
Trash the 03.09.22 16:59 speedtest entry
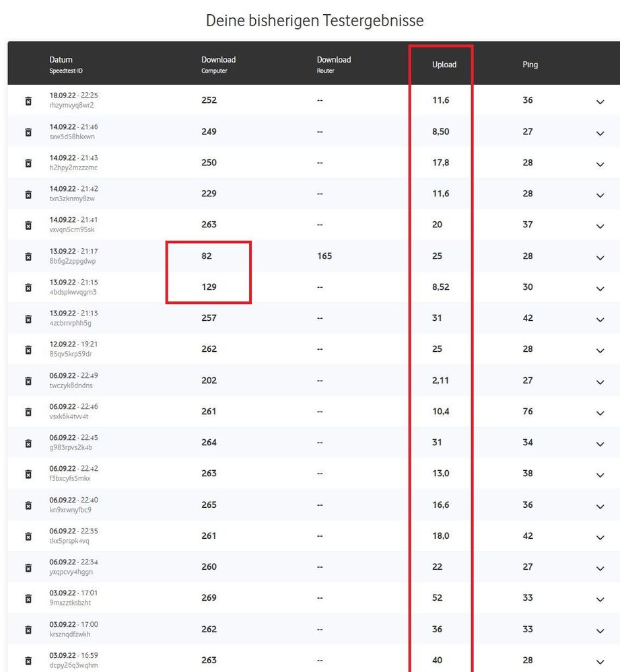click(x=28, y=661)
